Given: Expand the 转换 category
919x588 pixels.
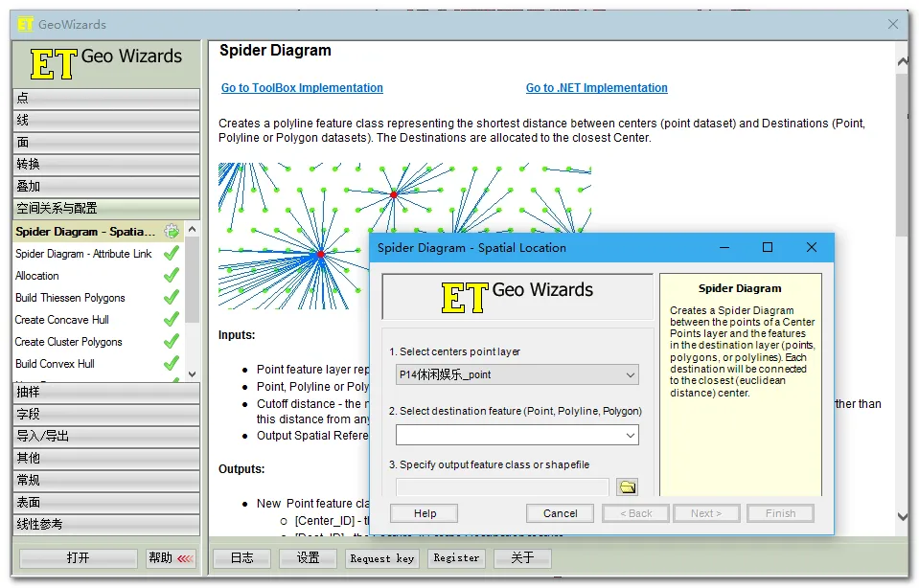Looking at the screenshot, I should [106, 164].
